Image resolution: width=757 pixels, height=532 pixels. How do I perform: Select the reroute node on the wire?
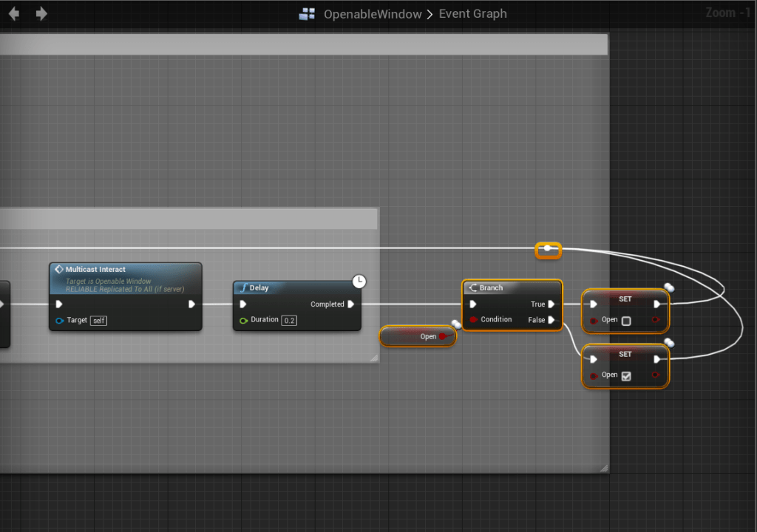pos(548,250)
